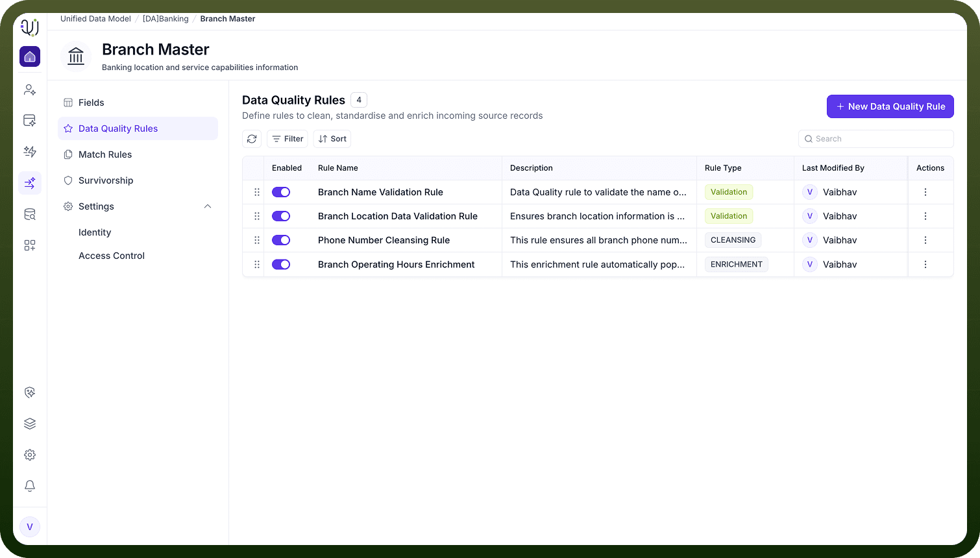The height and width of the screenshot is (558, 980).
Task: Click the Rule Type column header
Action: (723, 168)
